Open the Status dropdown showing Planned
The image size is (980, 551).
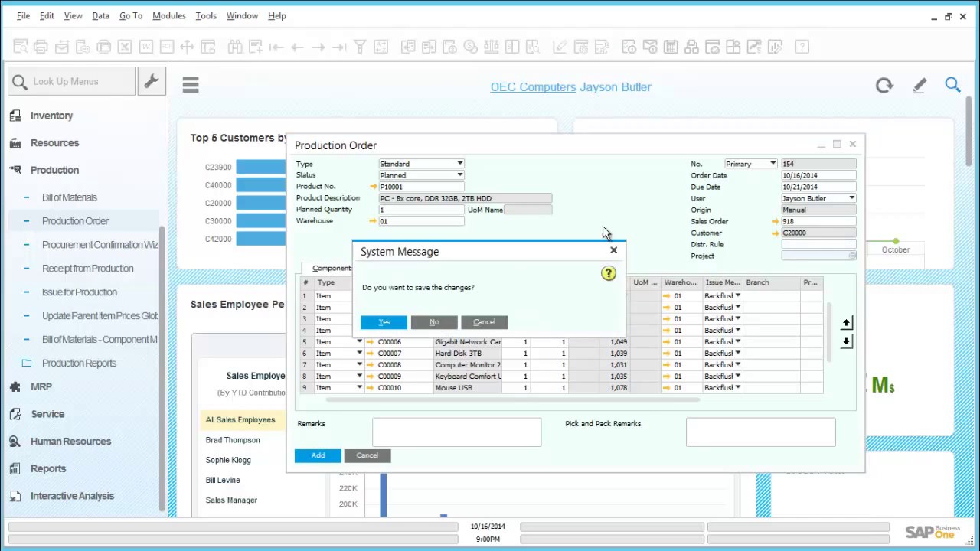pyautogui.click(x=459, y=175)
